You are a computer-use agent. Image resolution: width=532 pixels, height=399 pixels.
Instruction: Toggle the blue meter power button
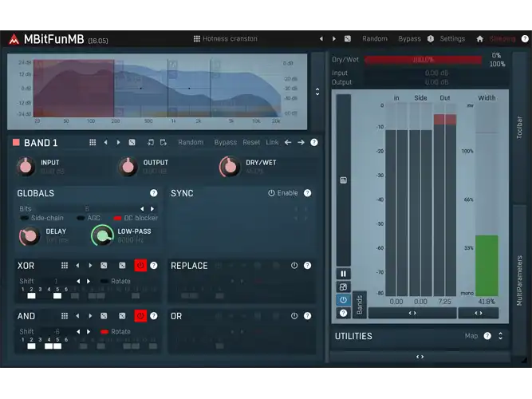[343, 300]
